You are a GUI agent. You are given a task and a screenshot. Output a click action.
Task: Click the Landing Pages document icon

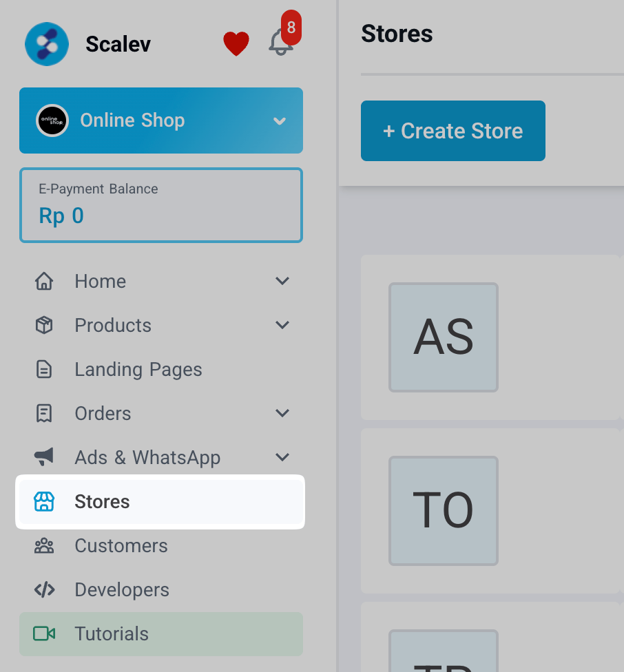coord(44,369)
